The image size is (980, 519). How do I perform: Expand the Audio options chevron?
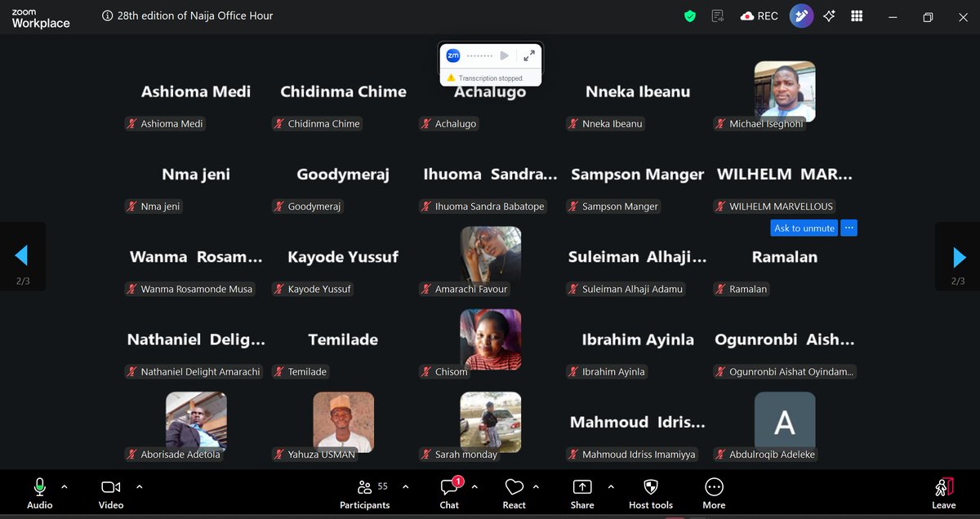click(x=65, y=487)
